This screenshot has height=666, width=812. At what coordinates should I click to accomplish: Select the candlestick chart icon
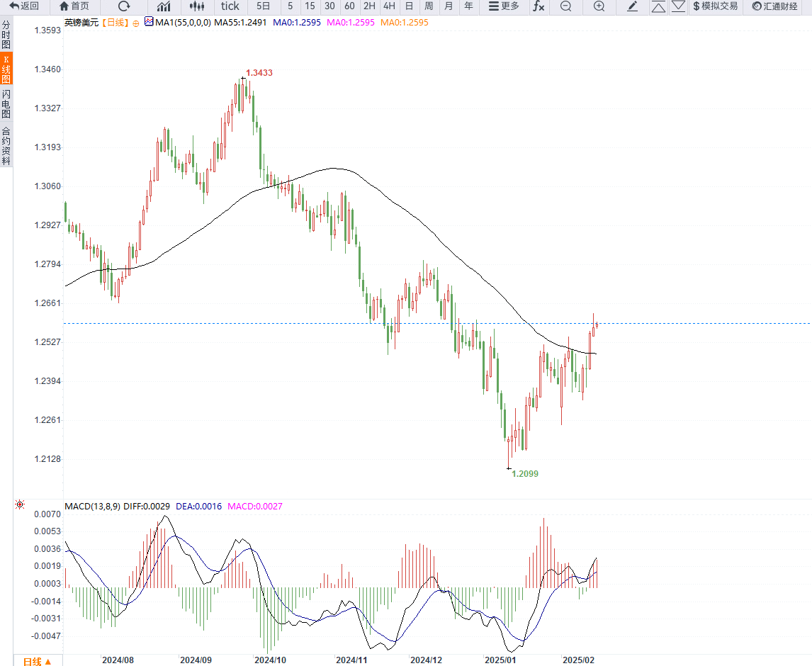[x=196, y=6]
